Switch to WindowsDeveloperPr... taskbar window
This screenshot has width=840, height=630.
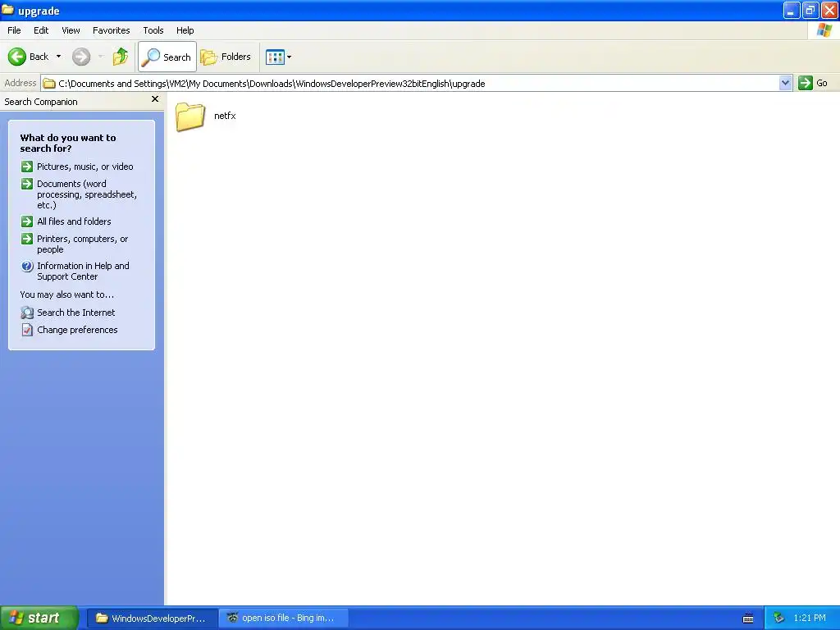152,619
